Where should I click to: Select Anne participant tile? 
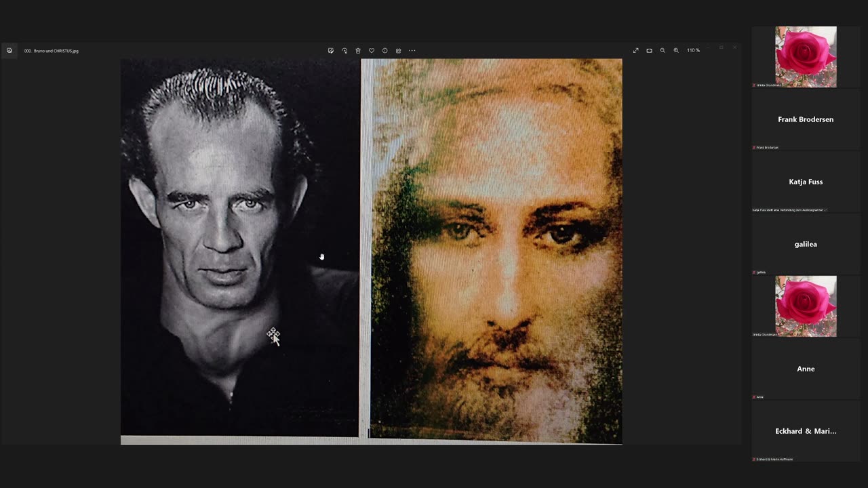tap(806, 369)
